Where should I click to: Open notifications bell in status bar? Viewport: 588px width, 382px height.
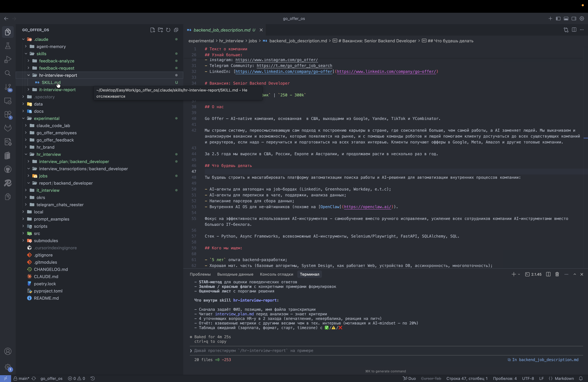click(x=581, y=379)
